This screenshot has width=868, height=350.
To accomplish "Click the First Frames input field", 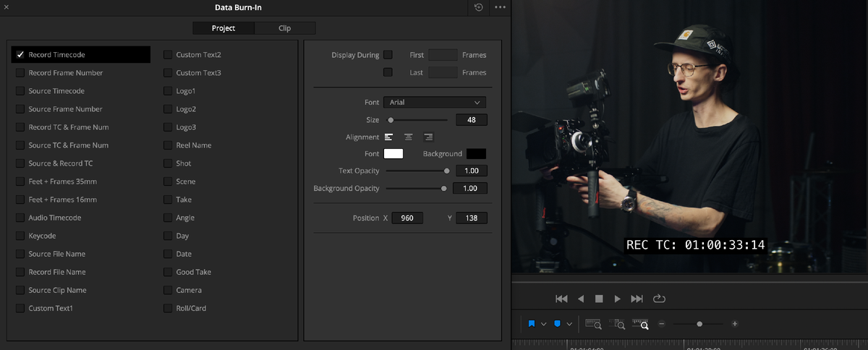I will click(x=443, y=55).
